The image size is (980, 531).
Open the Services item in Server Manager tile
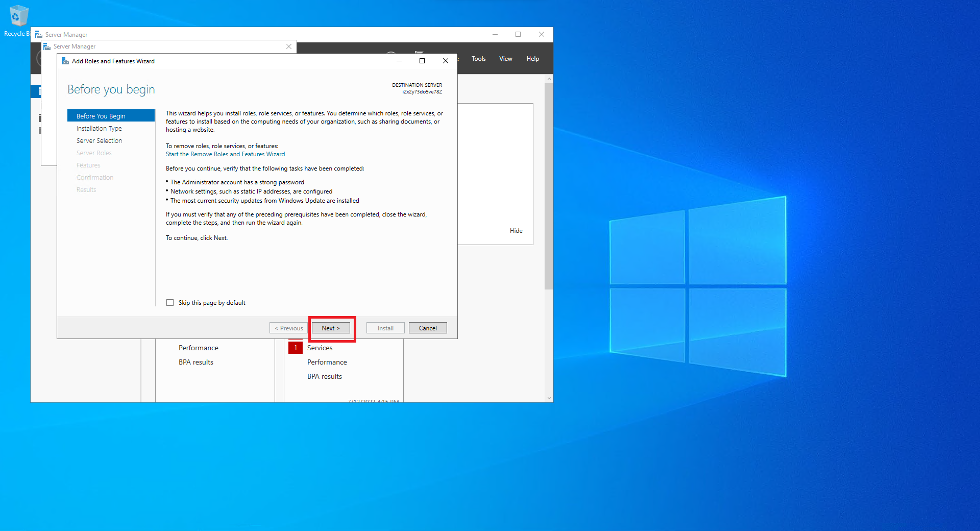(320, 348)
